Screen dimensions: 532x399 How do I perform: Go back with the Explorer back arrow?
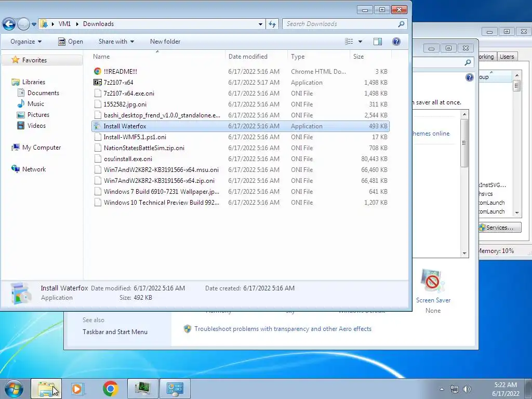click(x=9, y=24)
